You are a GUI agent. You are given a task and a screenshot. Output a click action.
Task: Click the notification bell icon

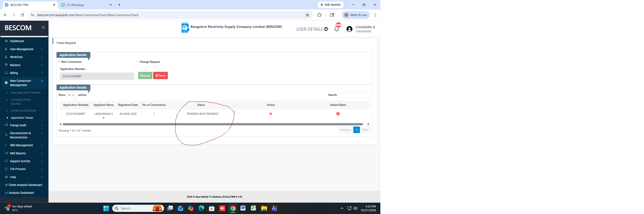click(336, 29)
